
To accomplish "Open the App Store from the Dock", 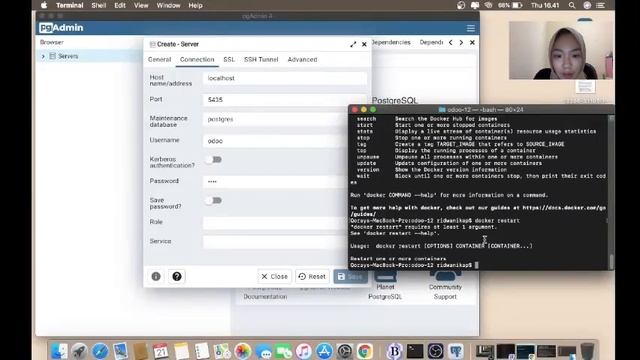I will click(x=324, y=351).
